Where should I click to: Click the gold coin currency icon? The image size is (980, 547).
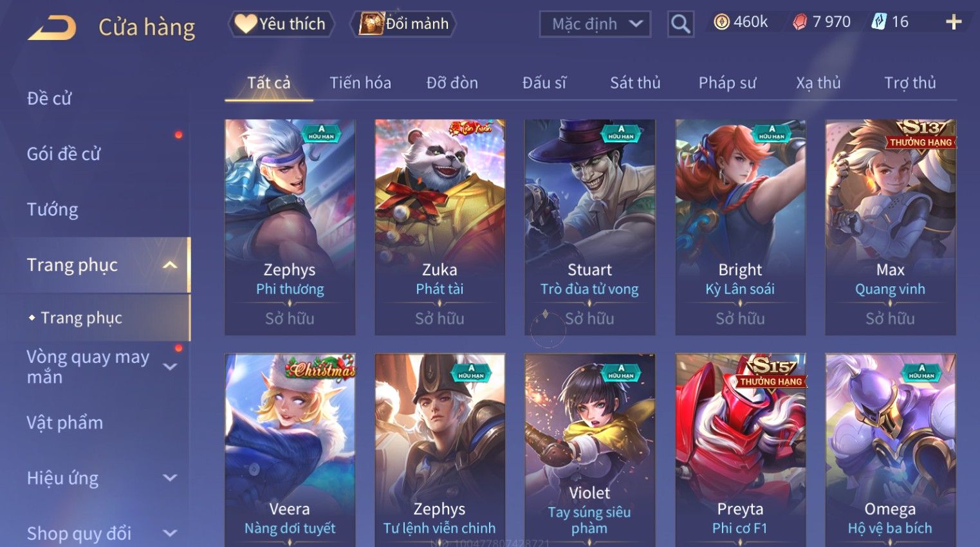(x=721, y=23)
